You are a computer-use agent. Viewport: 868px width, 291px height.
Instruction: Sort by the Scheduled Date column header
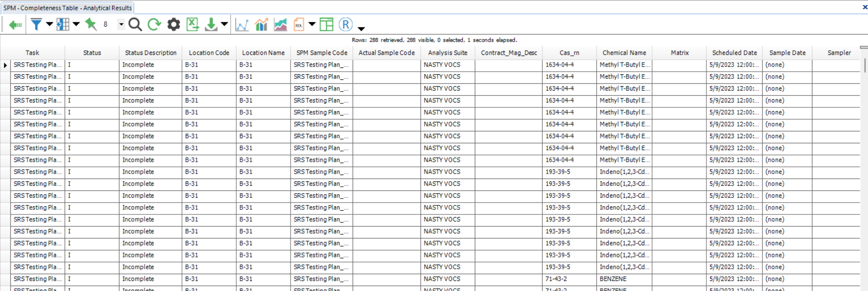click(734, 53)
